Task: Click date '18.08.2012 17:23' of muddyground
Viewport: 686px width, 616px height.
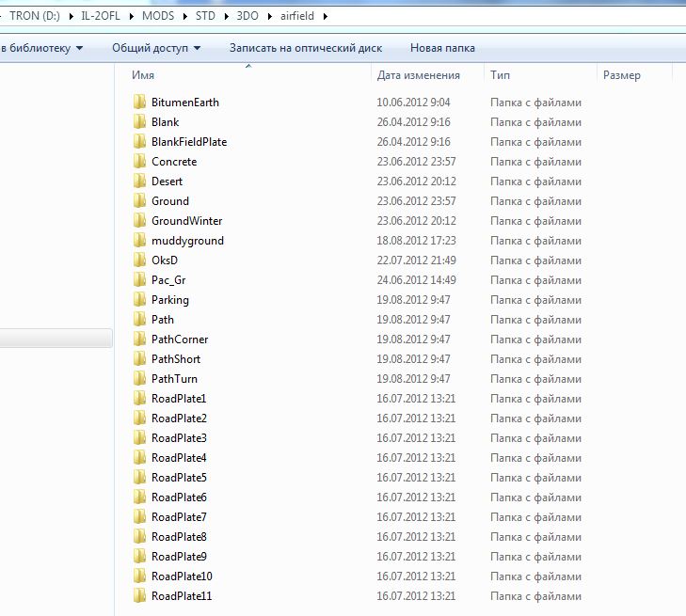Action: click(417, 241)
